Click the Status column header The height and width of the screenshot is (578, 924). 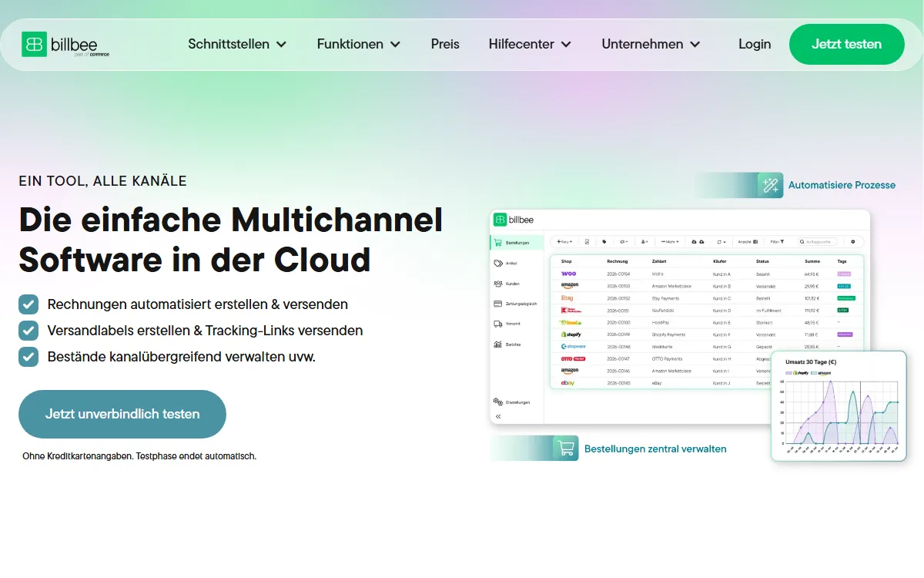tap(762, 261)
